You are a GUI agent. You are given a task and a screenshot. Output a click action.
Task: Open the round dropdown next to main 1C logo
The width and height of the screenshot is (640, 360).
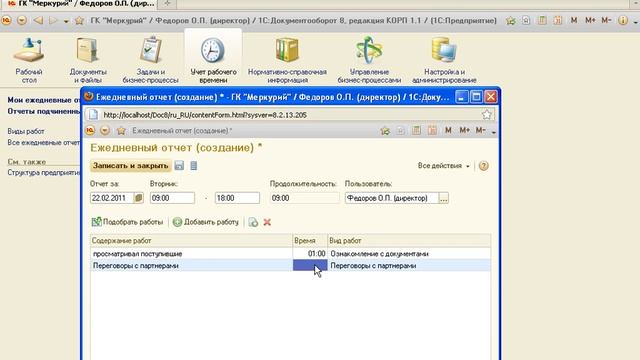pyautogui.click(x=22, y=20)
